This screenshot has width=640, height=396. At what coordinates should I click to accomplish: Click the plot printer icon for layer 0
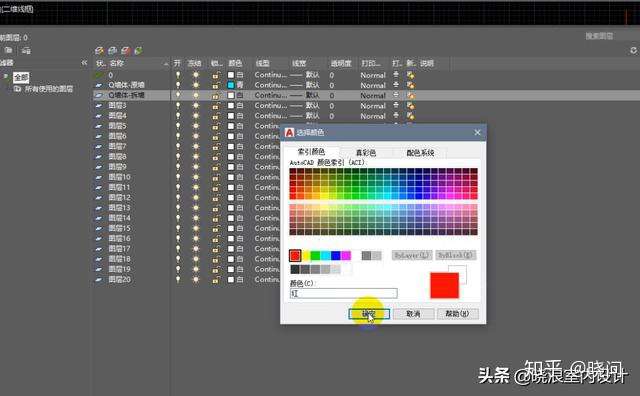pos(396,75)
